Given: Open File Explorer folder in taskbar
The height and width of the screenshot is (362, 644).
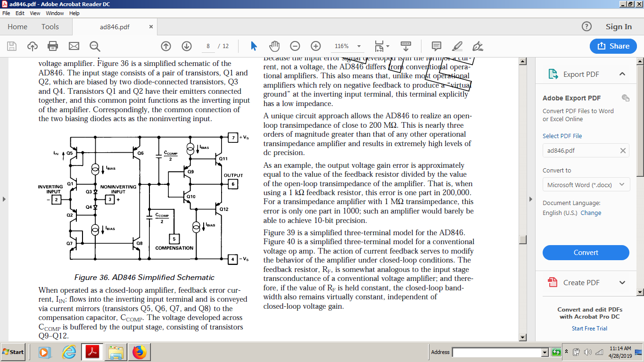Looking at the screenshot, I should pyautogui.click(x=116, y=352).
